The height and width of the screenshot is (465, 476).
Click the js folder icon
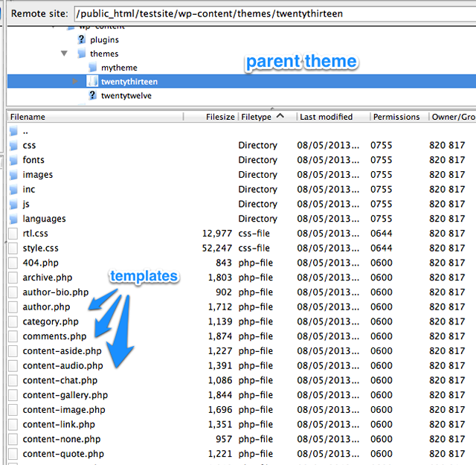point(13,204)
